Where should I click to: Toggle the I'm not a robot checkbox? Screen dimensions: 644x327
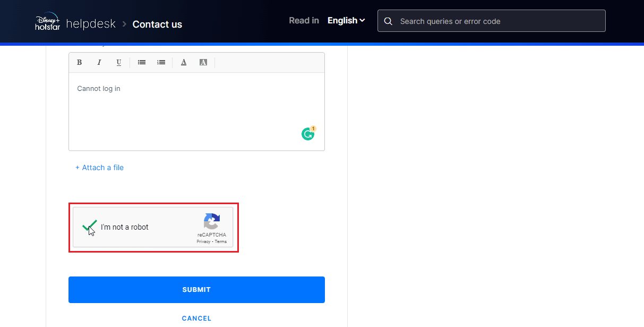pyautogui.click(x=89, y=227)
